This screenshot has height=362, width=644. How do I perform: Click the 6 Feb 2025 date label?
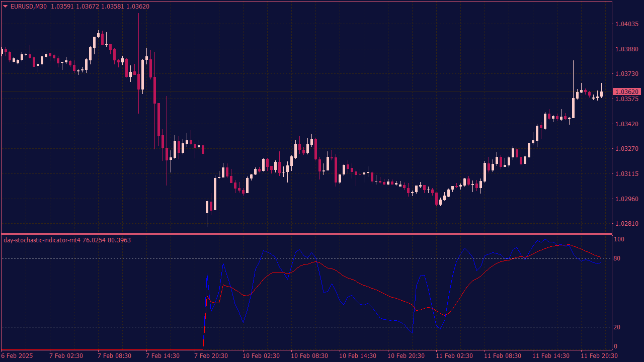tap(17, 356)
